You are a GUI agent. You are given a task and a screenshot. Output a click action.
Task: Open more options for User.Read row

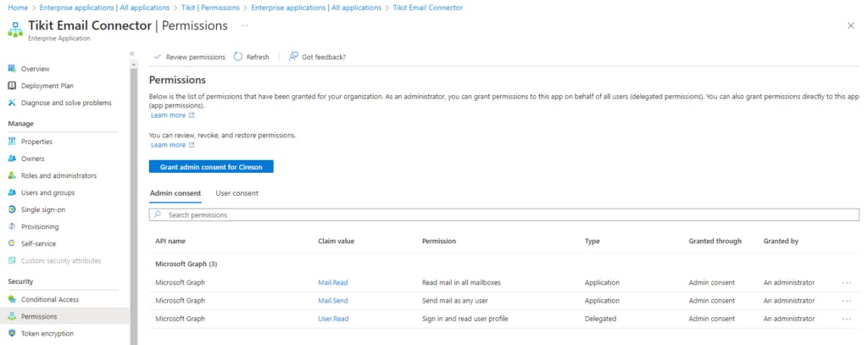846,319
